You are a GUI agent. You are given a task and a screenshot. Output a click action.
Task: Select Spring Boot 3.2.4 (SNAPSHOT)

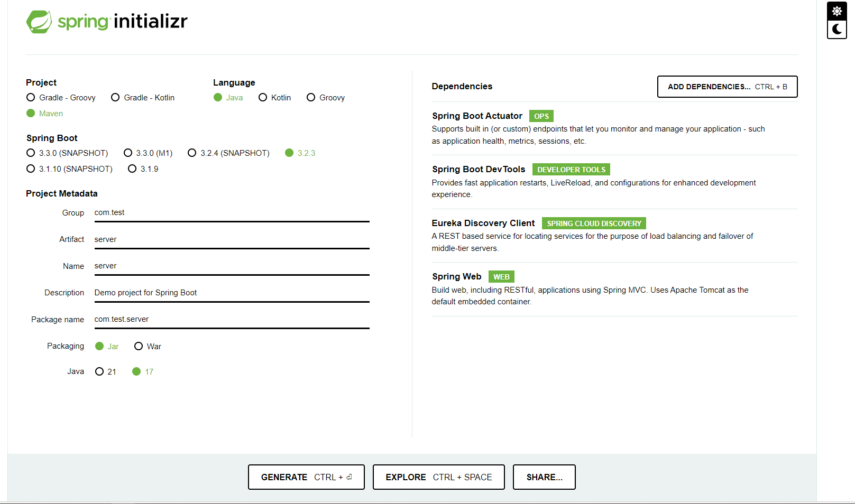coord(228,153)
